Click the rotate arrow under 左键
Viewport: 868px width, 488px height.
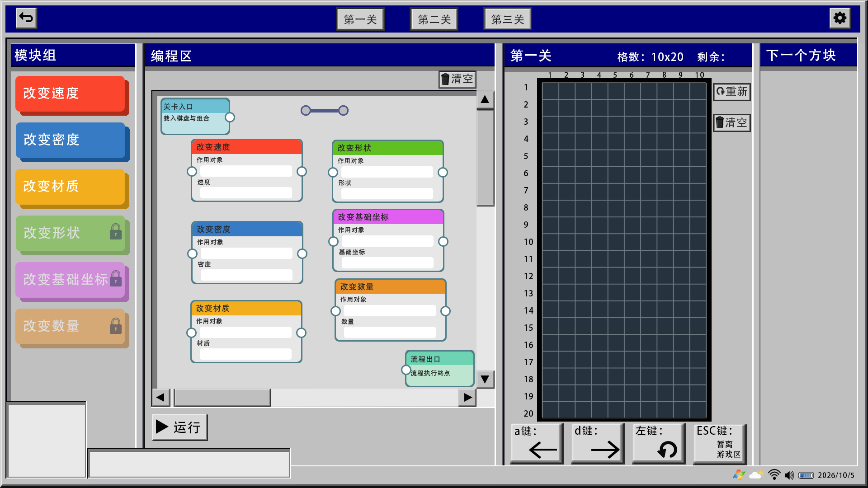point(667,449)
